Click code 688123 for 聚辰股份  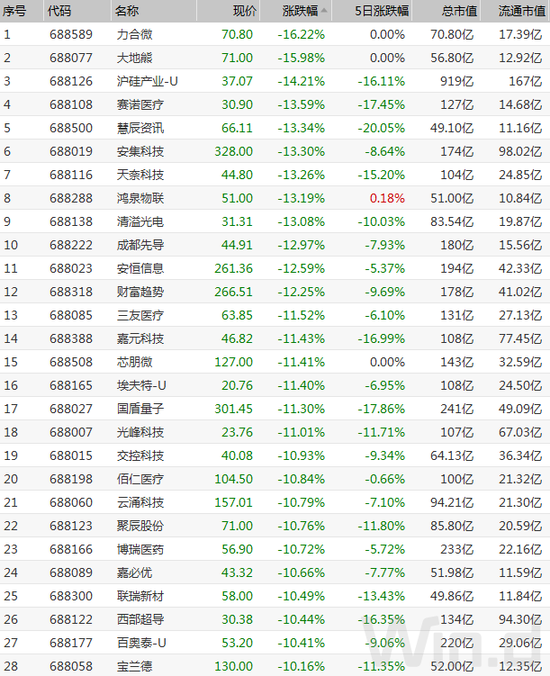click(71, 526)
